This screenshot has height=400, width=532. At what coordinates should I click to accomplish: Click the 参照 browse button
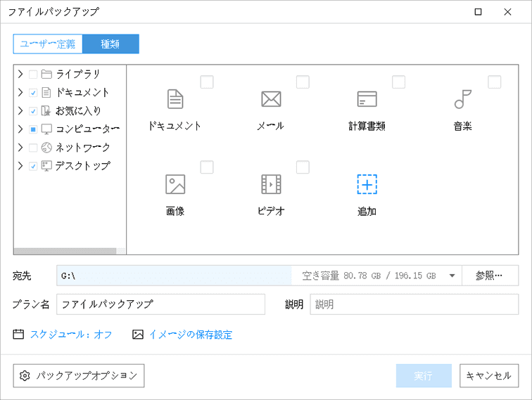coord(490,276)
